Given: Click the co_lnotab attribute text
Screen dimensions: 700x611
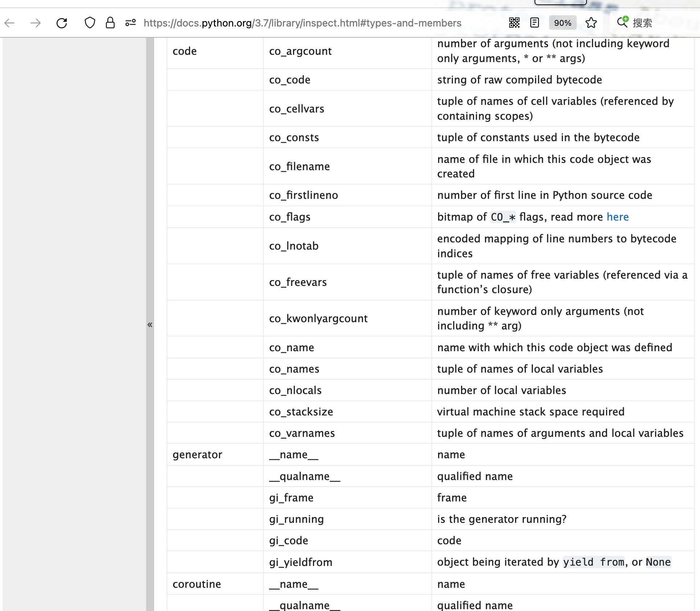Looking at the screenshot, I should [294, 246].
